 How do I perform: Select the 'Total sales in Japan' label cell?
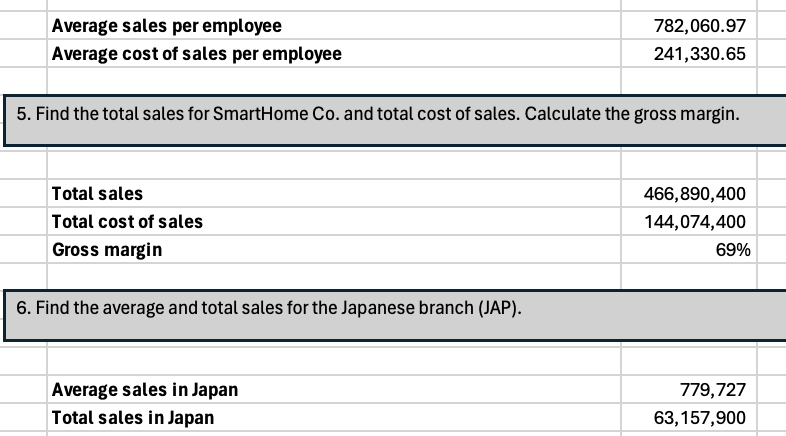(x=132, y=417)
